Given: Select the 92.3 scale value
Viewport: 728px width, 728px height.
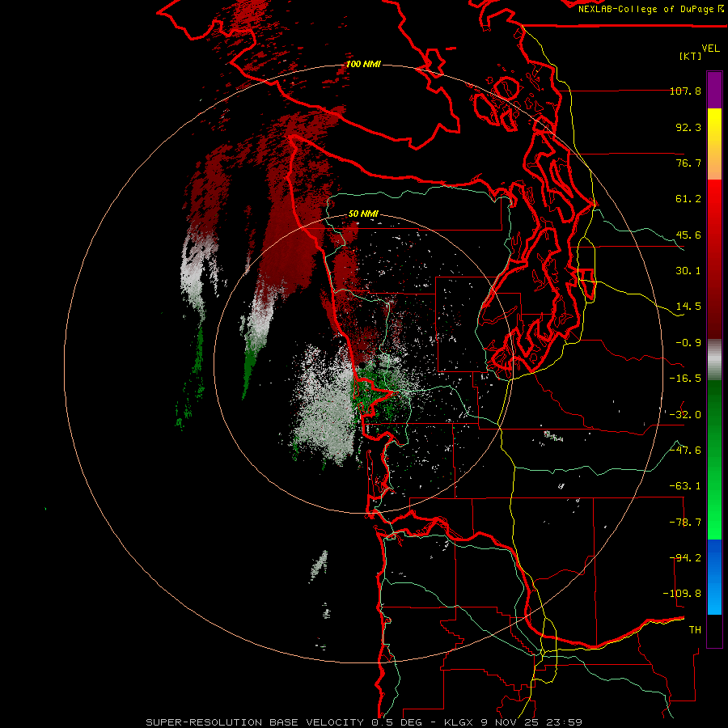Looking at the screenshot, I should coord(688,127).
